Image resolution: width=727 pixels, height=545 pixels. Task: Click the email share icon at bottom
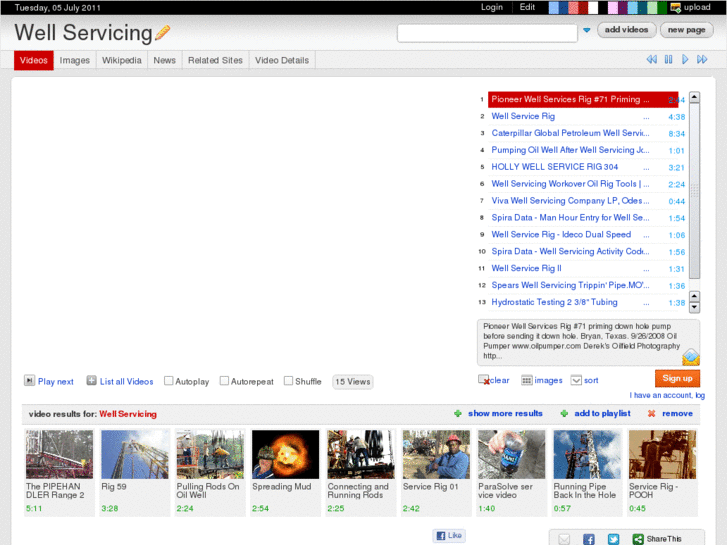click(x=564, y=539)
